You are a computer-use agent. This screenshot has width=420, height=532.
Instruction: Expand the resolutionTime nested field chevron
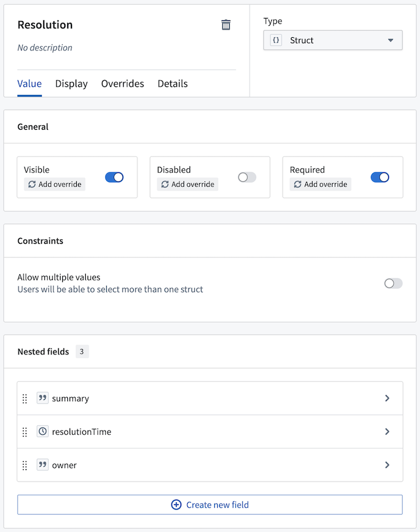coord(387,432)
